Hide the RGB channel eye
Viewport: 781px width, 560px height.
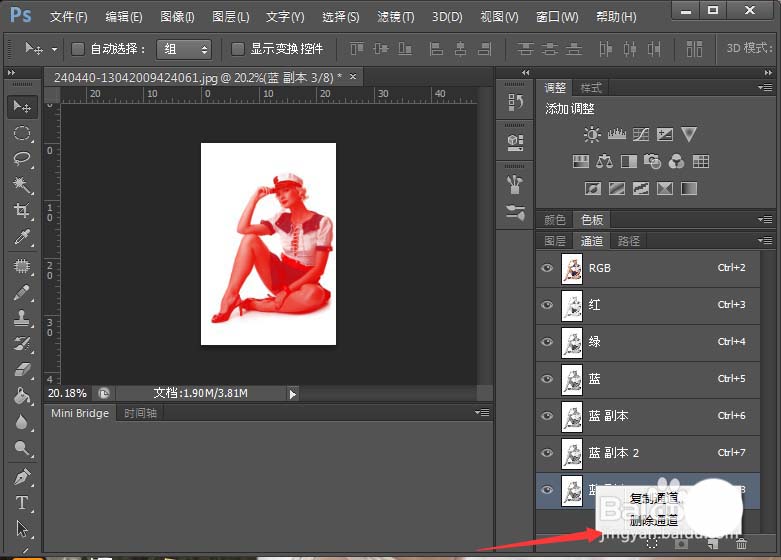tap(547, 268)
